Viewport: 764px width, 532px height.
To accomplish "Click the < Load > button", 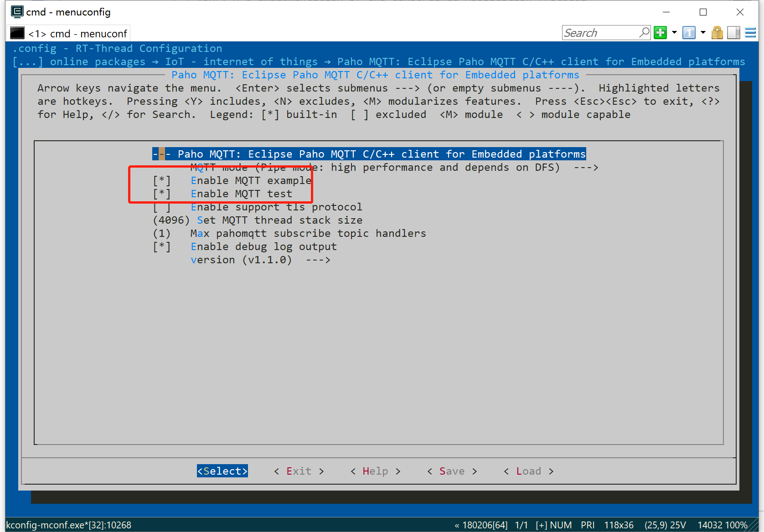I will 529,471.
